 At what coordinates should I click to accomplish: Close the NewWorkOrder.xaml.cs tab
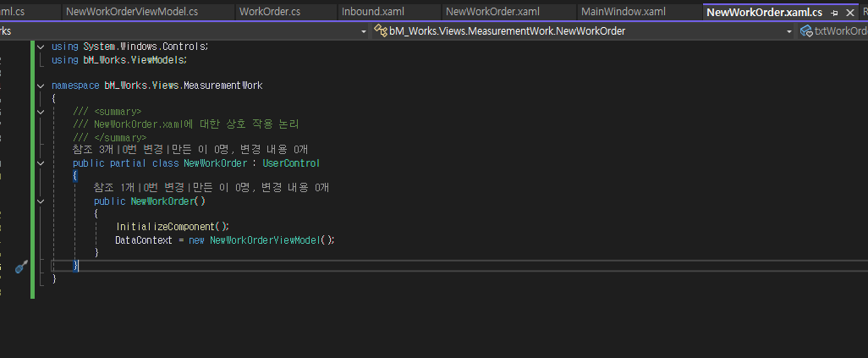[x=849, y=13]
